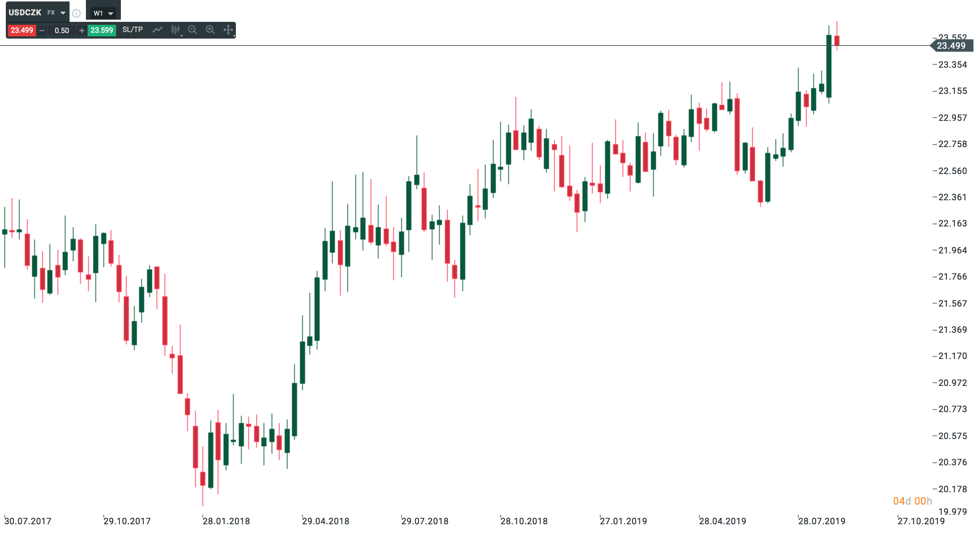The height and width of the screenshot is (533, 980).
Task: Click the 22.361 price axis label
Action: 952,197
